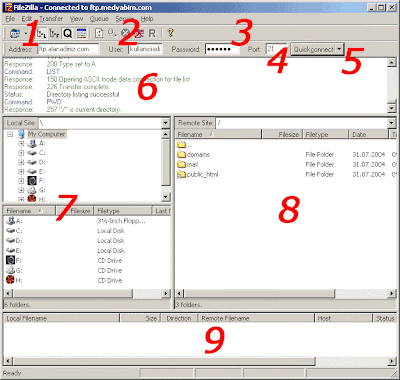400x380 pixels.
Task: Open Help with the question mark icon
Action: pos(170,33)
